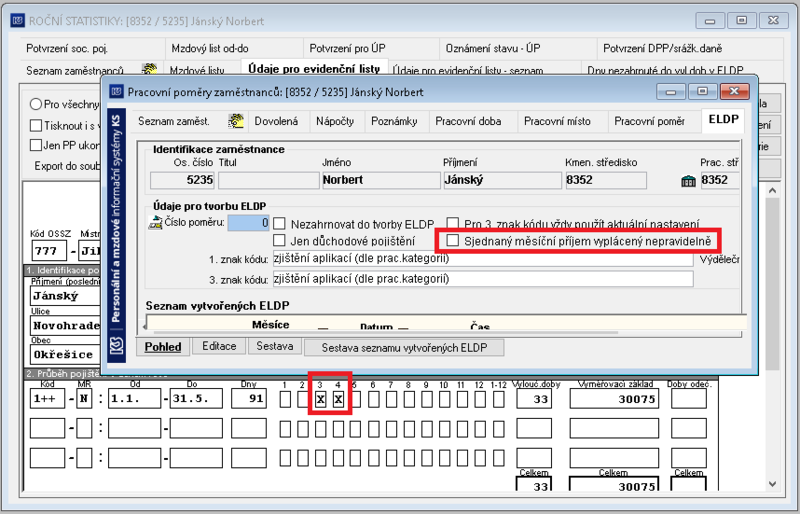This screenshot has height=514, width=800.
Task: Click the hands icon after Seznam zaměst. tab
Action: [x=236, y=121]
